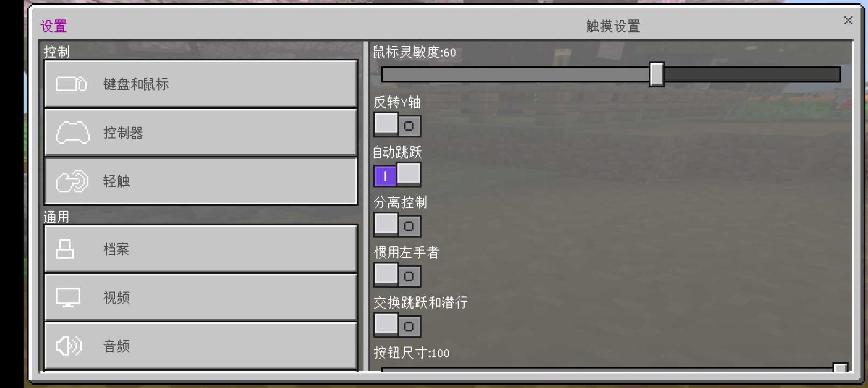Disable the 自动跳跃 toggle
Viewport: 868px width, 388px height.
(397, 175)
